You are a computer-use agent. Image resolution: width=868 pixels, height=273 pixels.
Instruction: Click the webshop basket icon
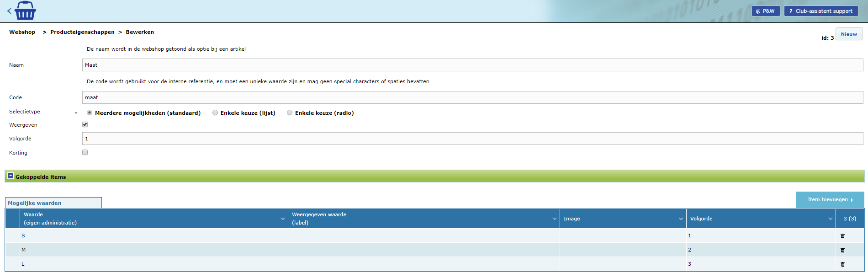click(x=25, y=11)
